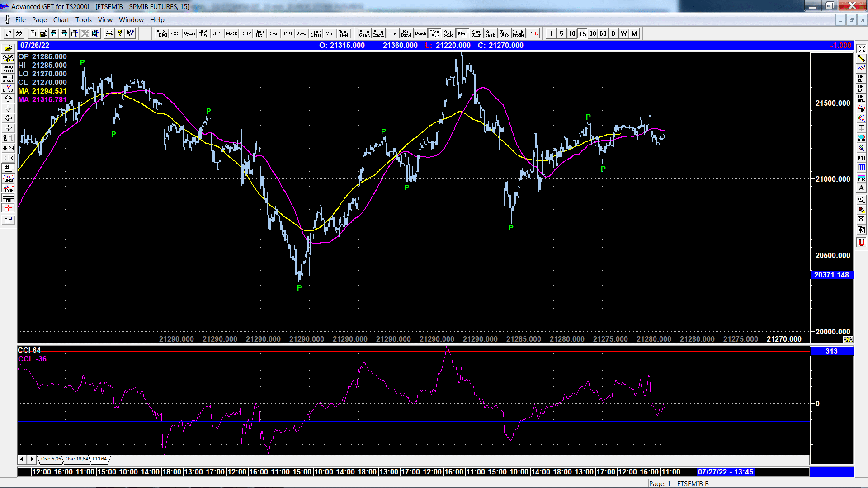Toggle the RSI indicator button
This screenshot has width=868, height=488.
(x=288, y=33)
